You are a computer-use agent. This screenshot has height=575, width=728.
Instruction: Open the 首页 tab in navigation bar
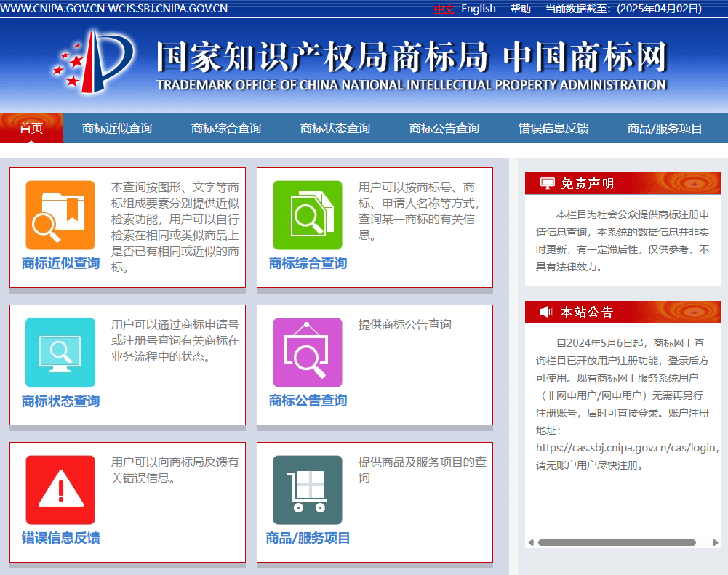[31, 128]
